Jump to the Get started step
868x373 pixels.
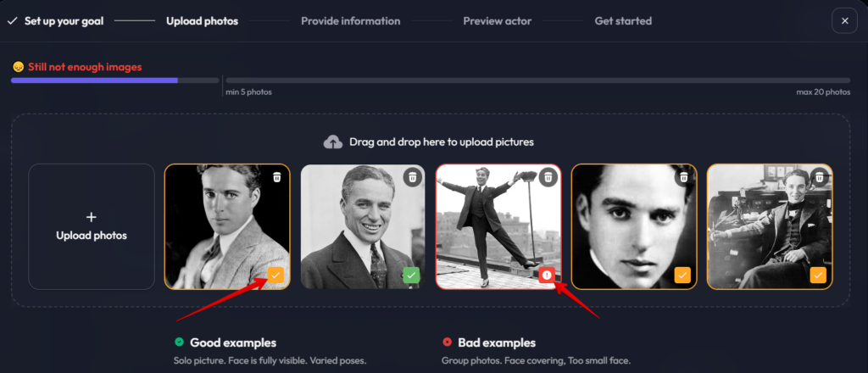click(623, 21)
